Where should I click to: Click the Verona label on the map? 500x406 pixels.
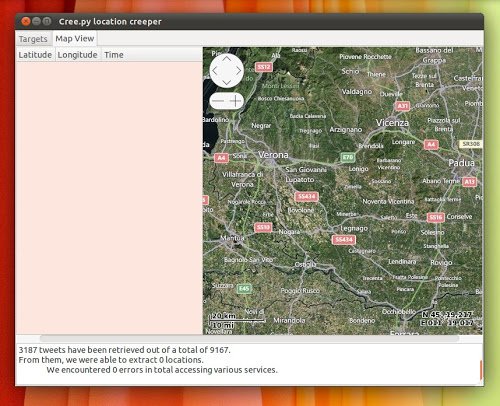coord(273,155)
